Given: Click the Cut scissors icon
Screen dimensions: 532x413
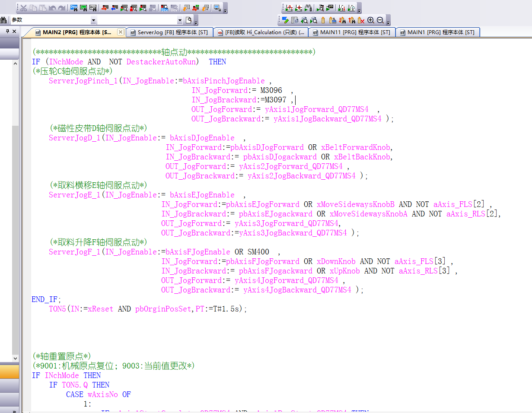Looking at the screenshot, I should (24, 8).
